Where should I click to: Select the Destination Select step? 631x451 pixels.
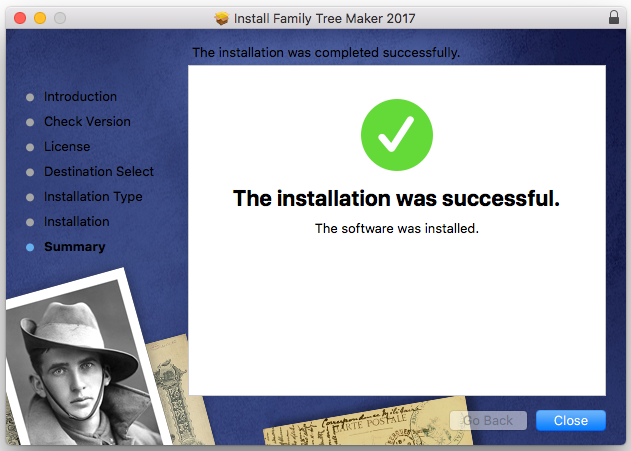[99, 171]
